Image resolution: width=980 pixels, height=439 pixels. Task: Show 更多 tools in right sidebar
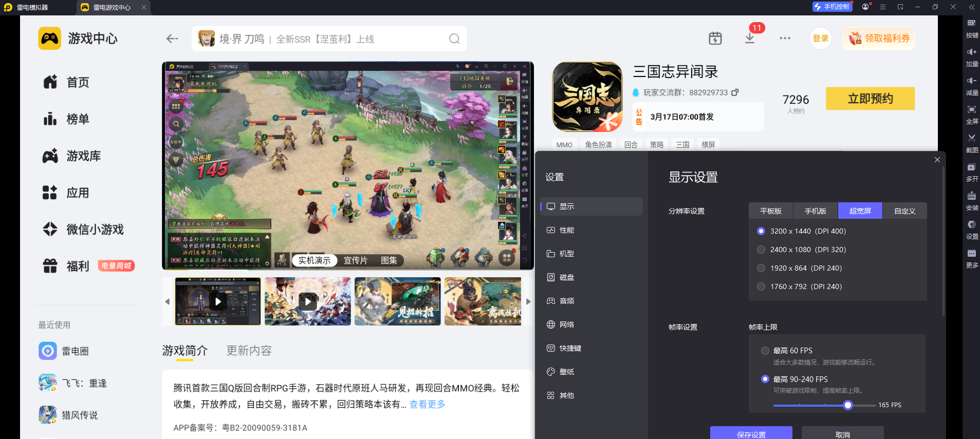coord(972,258)
